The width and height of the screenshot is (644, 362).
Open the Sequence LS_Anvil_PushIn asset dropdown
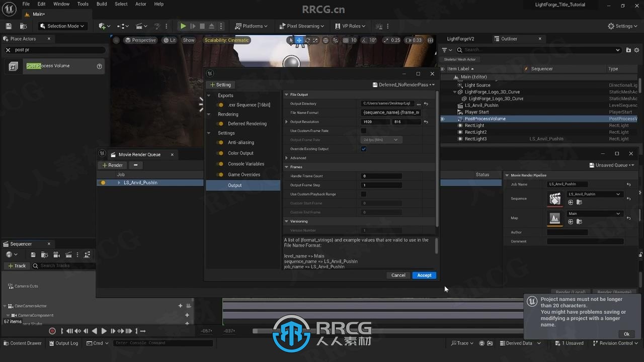[x=594, y=194]
